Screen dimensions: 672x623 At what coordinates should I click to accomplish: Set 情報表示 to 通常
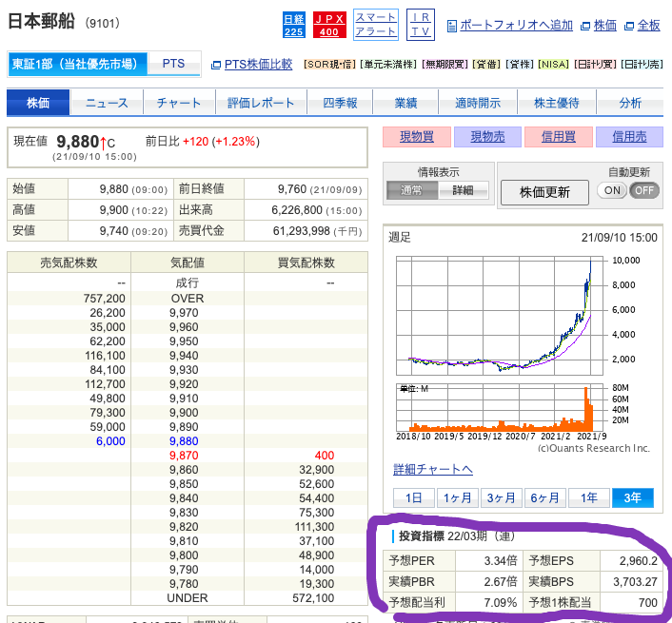(412, 190)
